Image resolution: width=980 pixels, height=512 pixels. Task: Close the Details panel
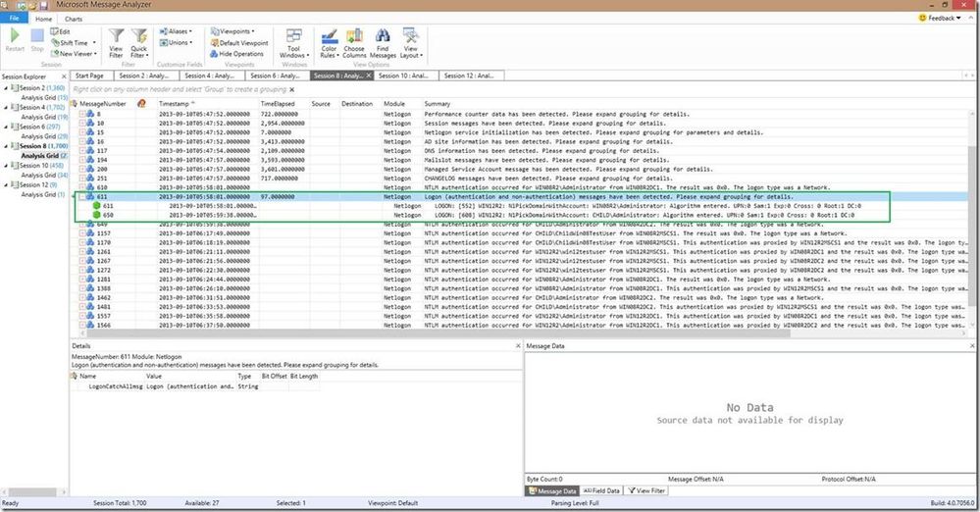point(518,345)
